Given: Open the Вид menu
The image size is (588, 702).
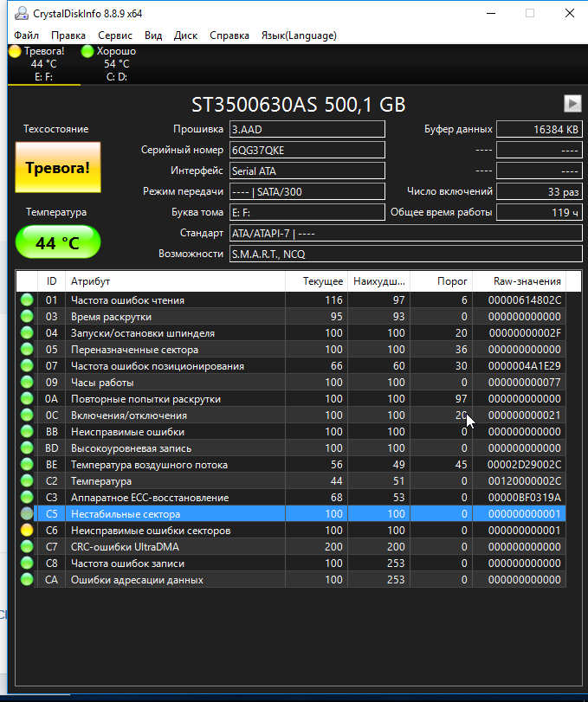Looking at the screenshot, I should pyautogui.click(x=153, y=35).
